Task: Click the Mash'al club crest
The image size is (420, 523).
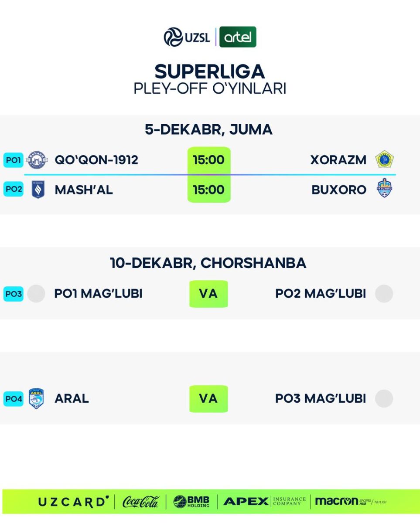Action: [x=38, y=190]
